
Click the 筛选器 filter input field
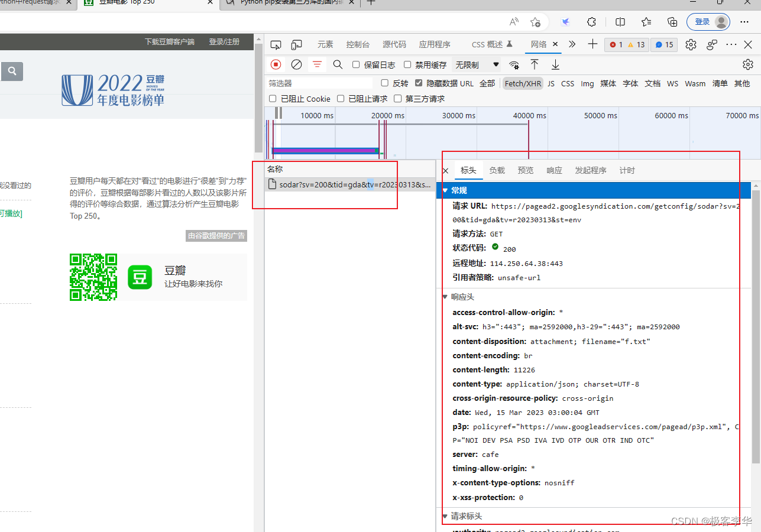[x=319, y=83]
